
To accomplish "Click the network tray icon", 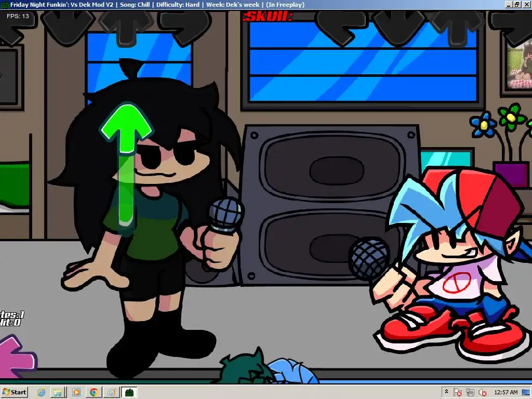I will click(470, 393).
